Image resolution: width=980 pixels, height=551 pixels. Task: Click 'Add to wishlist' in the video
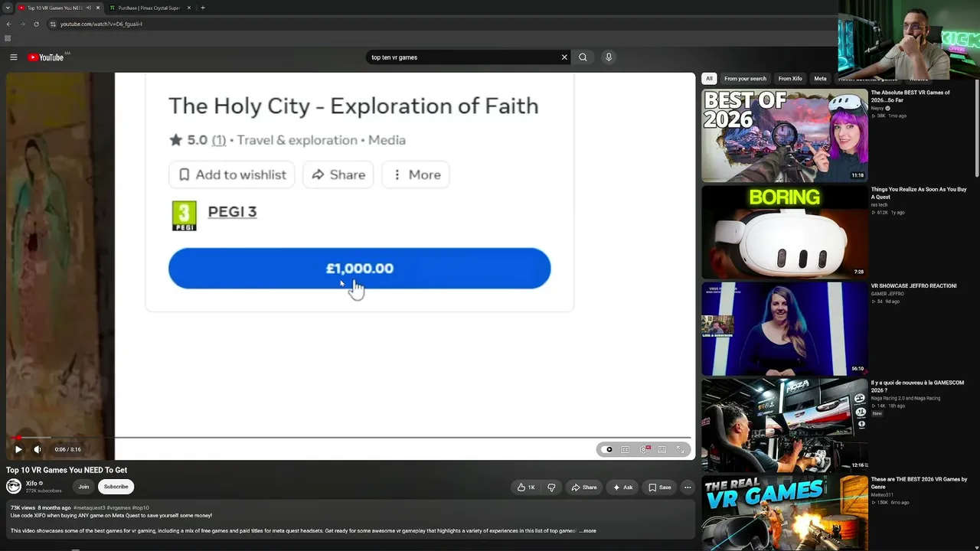point(232,174)
